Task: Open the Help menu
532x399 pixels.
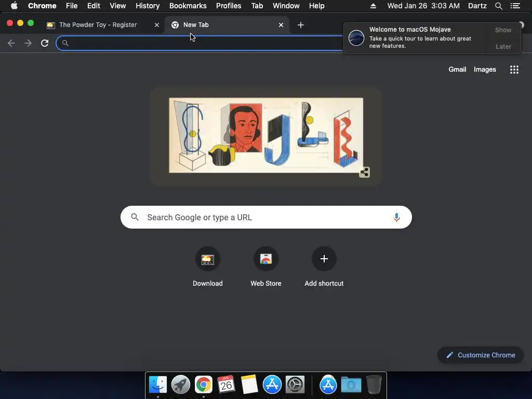Action: pos(316,6)
